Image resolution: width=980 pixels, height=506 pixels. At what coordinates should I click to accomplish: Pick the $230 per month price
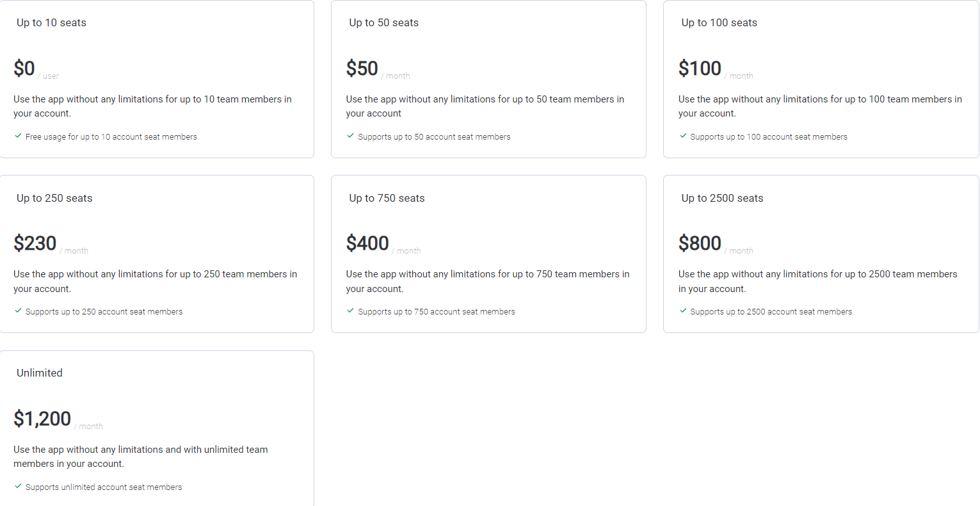(x=35, y=243)
